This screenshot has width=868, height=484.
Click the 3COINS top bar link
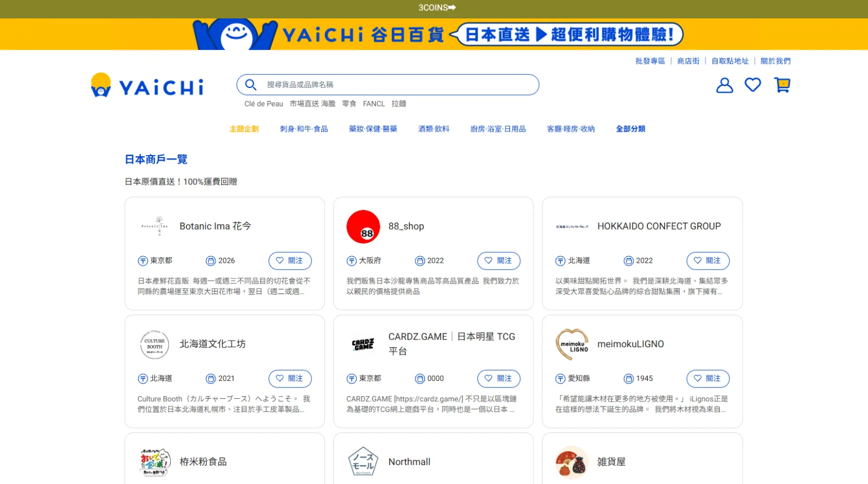point(437,8)
